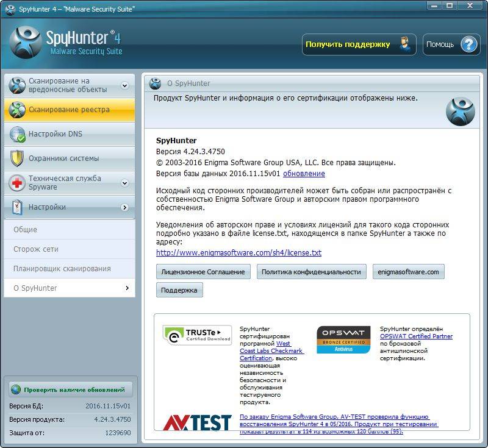Close the SpyHunter window
This screenshot has width=488, height=448.
click(x=470, y=5)
